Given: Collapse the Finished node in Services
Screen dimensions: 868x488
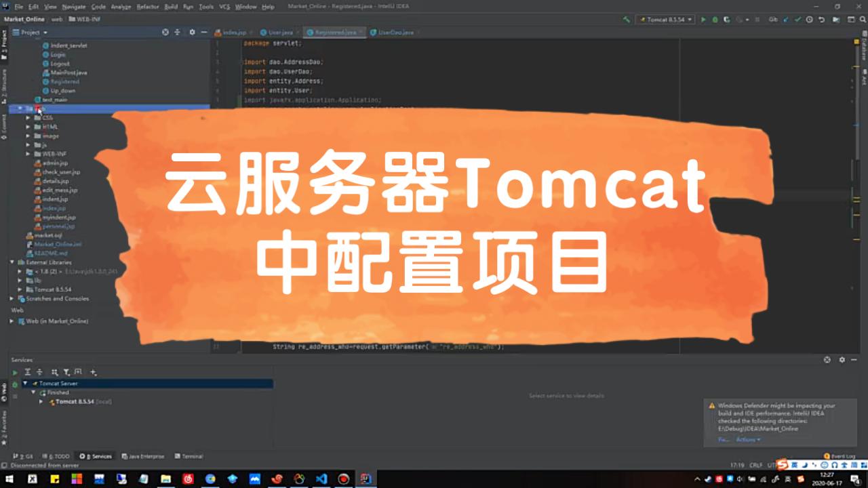Looking at the screenshot, I should coord(33,392).
